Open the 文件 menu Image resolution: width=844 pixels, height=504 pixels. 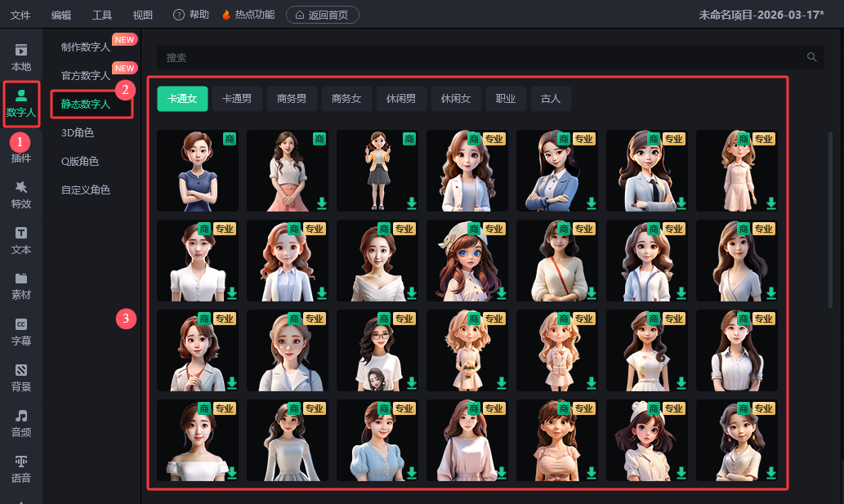[20, 15]
